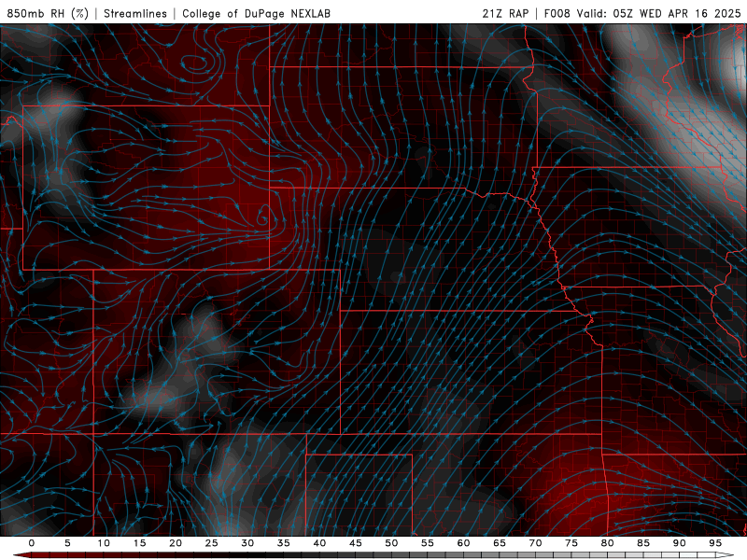Click the '55' colorbar scale label
The width and height of the screenshot is (747, 560).
pyautogui.click(x=428, y=543)
